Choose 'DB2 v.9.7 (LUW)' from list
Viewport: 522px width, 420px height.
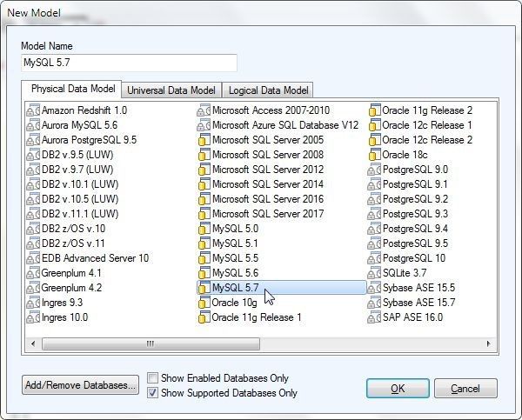[77, 170]
